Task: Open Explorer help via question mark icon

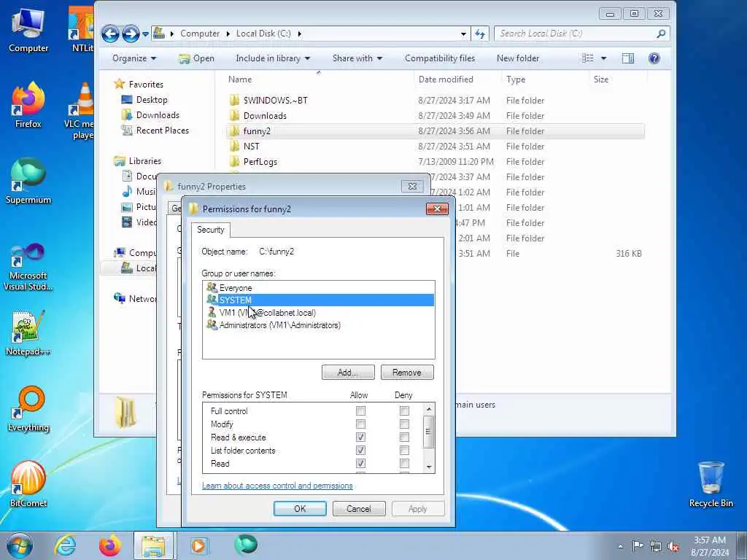Action: coord(654,58)
